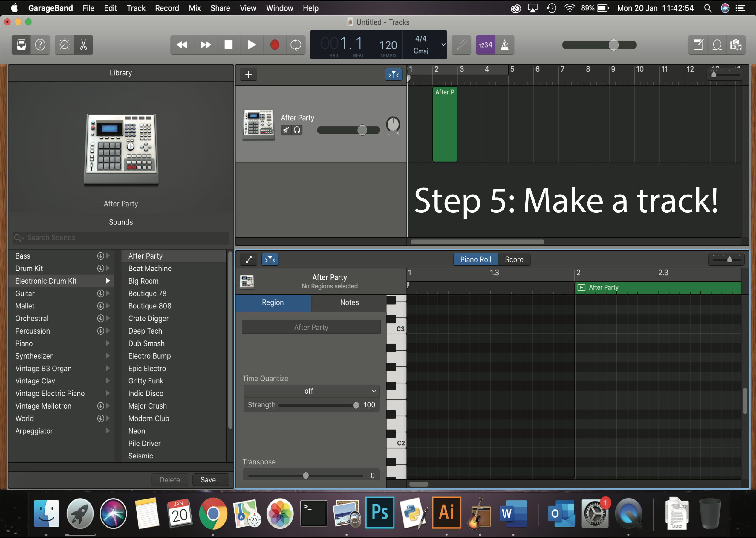Screen dimensions: 756x538
Task: Click the master volume slider
Action: coord(599,45)
